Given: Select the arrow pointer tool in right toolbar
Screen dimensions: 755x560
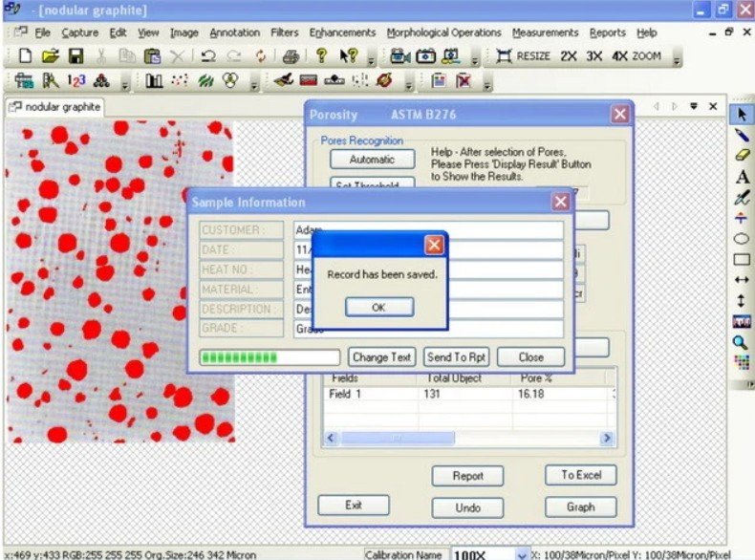Looking at the screenshot, I should point(742,115).
